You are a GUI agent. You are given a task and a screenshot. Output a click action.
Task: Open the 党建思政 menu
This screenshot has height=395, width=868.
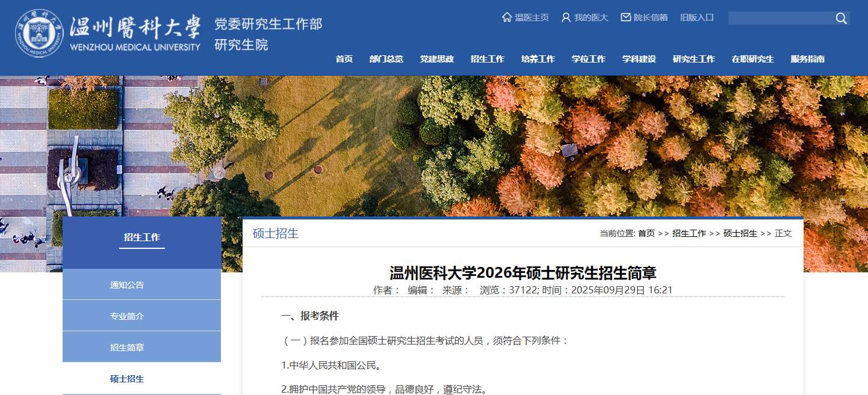pyautogui.click(x=437, y=59)
